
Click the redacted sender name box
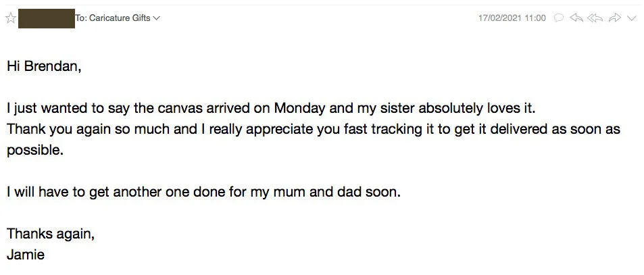pyautogui.click(x=47, y=18)
